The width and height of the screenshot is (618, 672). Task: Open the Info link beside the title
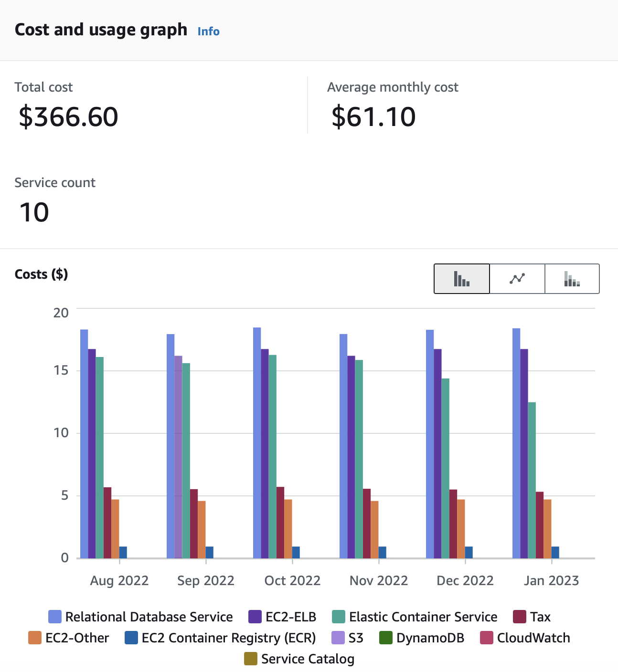tap(208, 31)
